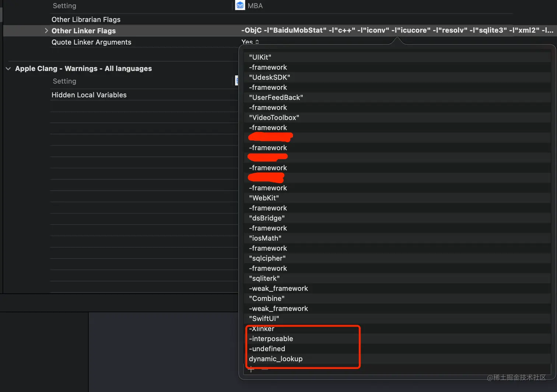Select the Other Linker Flags setting name

tap(84, 31)
